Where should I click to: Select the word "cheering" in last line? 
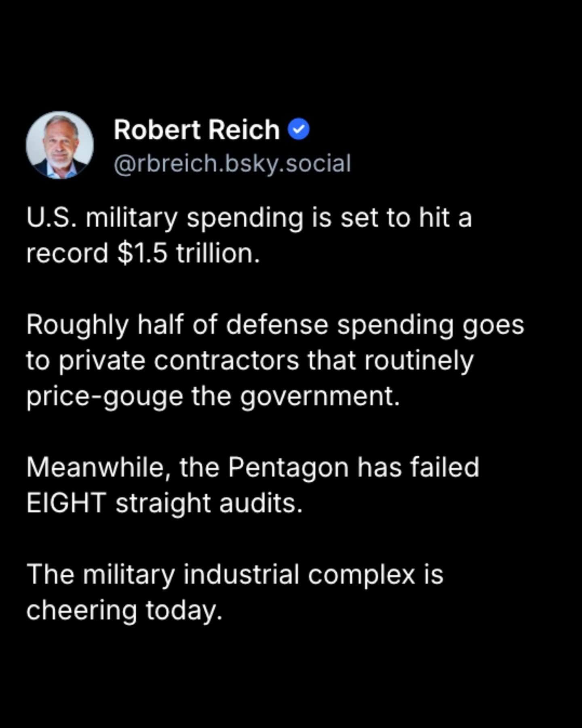click(x=81, y=609)
